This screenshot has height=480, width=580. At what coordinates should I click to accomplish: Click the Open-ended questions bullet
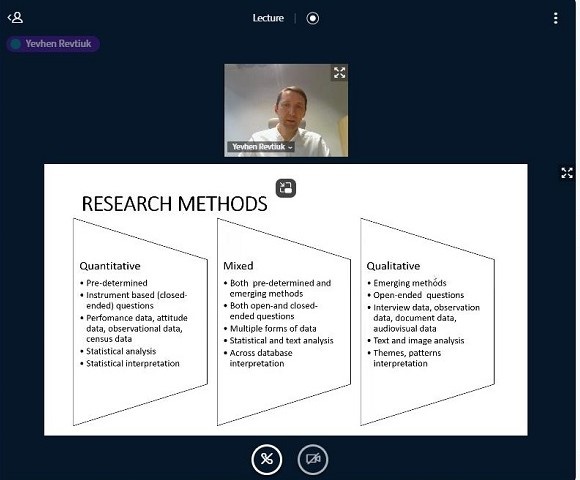[x=418, y=295]
